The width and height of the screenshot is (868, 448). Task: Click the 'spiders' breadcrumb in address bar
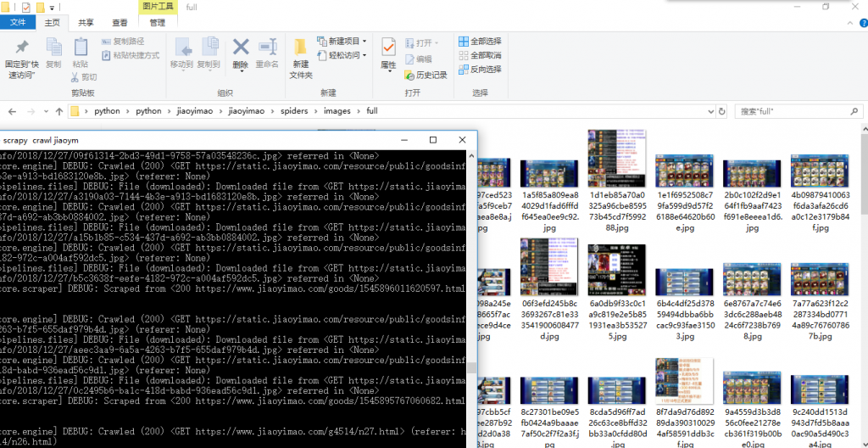point(292,111)
